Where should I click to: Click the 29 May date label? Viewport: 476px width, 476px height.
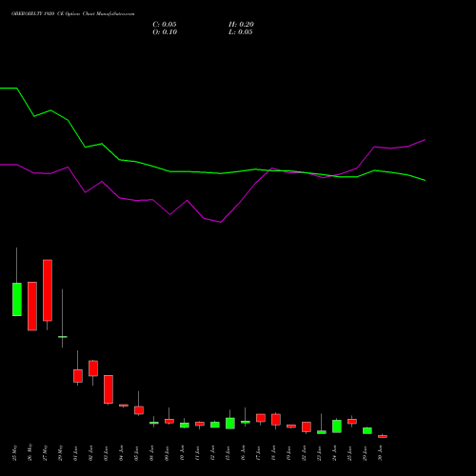coord(60,453)
